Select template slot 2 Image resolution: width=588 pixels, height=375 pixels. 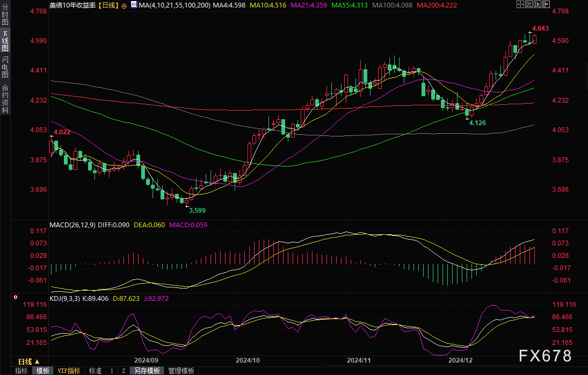pyautogui.click(x=123, y=371)
